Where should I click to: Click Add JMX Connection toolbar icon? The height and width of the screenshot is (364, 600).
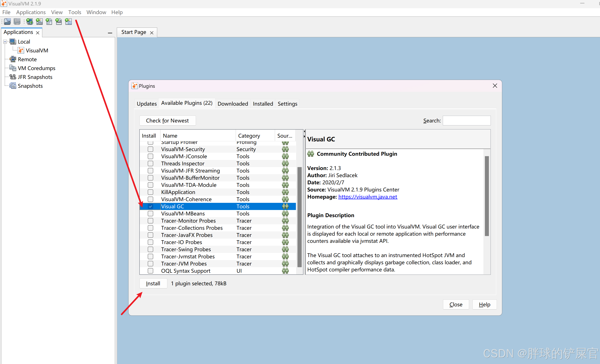pos(39,22)
